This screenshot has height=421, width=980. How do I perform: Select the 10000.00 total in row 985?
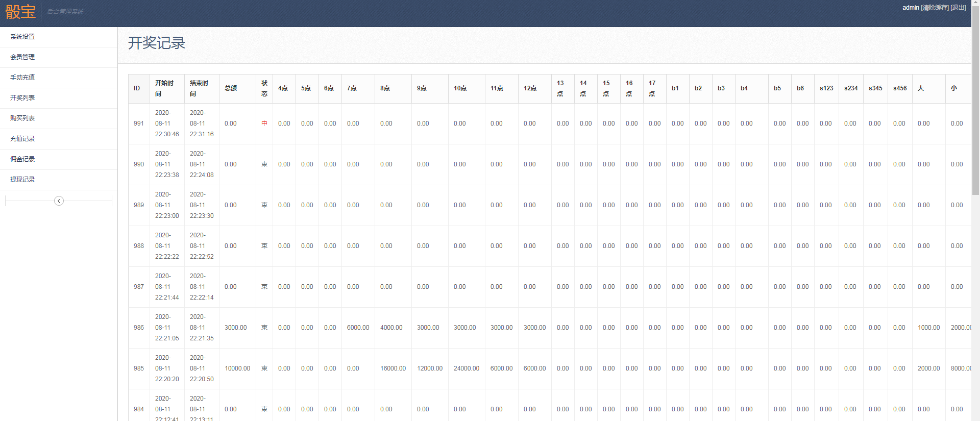point(237,368)
